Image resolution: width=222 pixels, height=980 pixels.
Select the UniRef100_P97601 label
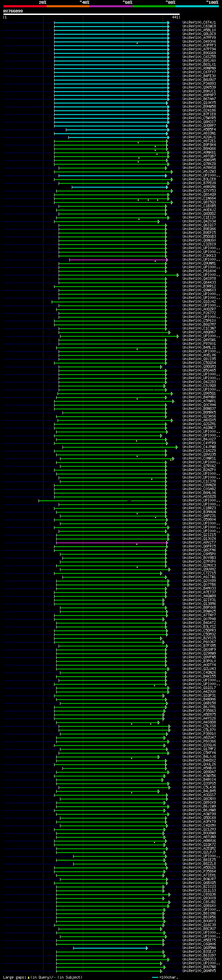pyautogui.click(x=199, y=343)
